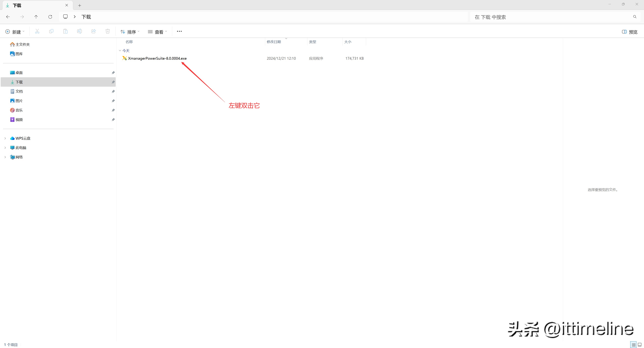Go up one directory level

click(36, 17)
